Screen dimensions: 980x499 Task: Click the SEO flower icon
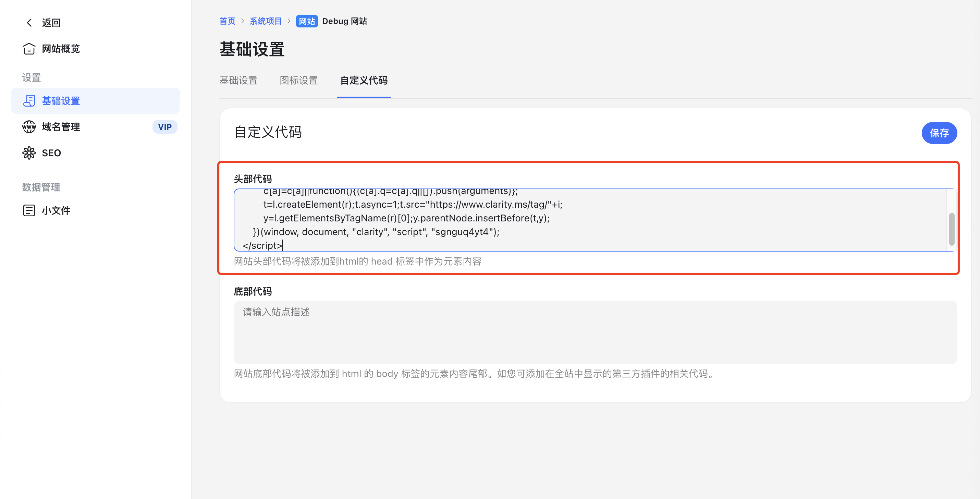coord(29,153)
